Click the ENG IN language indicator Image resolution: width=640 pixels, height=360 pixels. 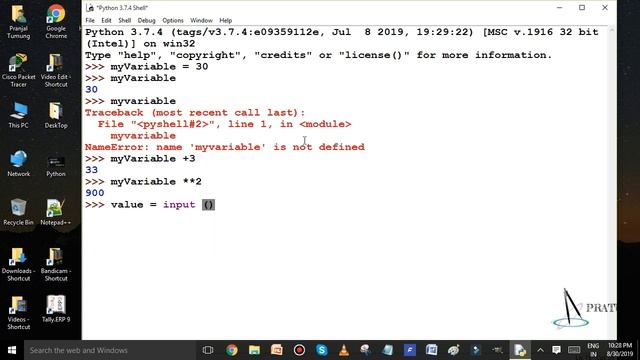point(593,350)
